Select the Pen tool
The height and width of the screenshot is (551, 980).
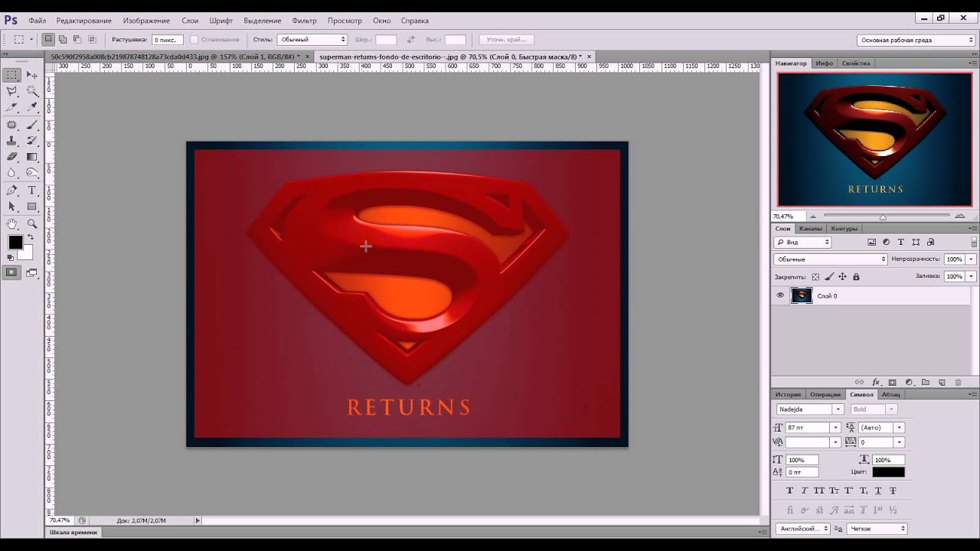click(11, 191)
